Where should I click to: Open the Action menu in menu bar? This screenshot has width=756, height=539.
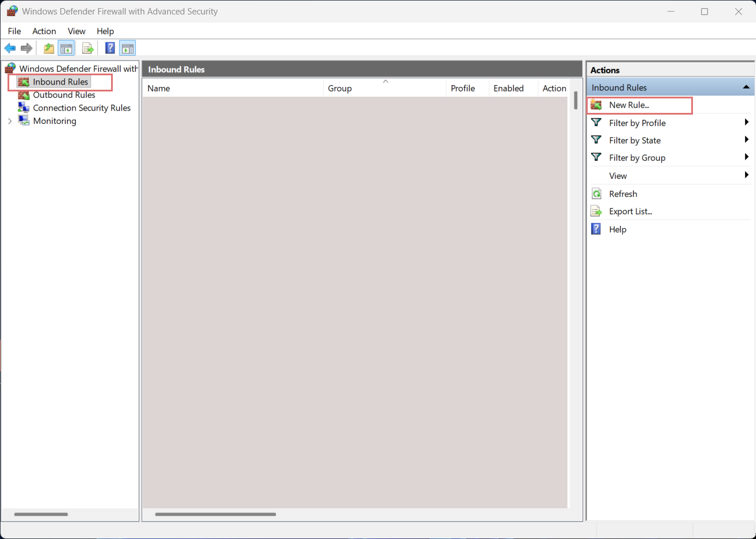click(x=44, y=31)
